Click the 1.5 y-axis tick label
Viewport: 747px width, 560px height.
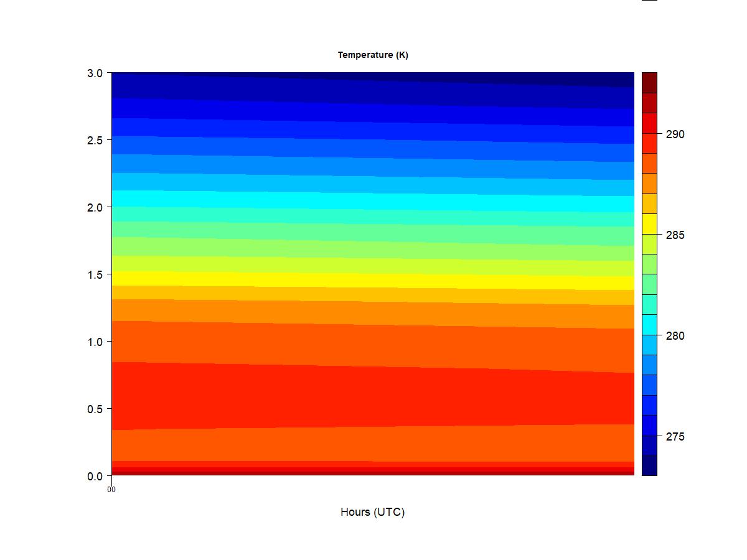point(95,274)
